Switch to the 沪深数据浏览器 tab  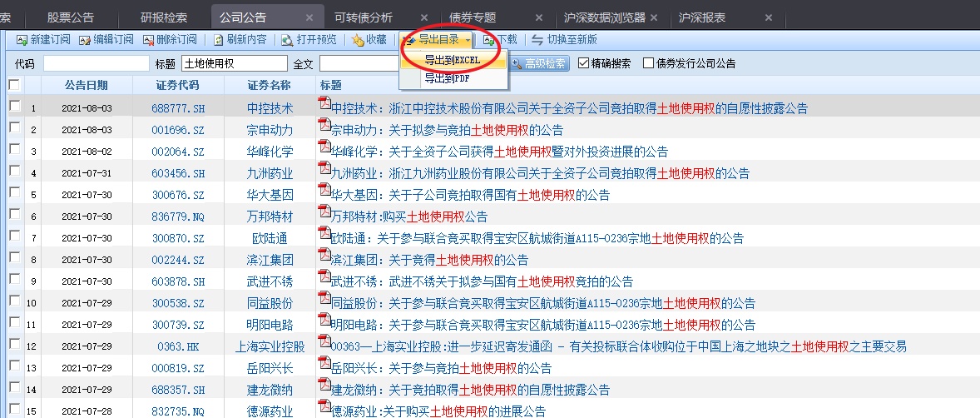(x=604, y=17)
